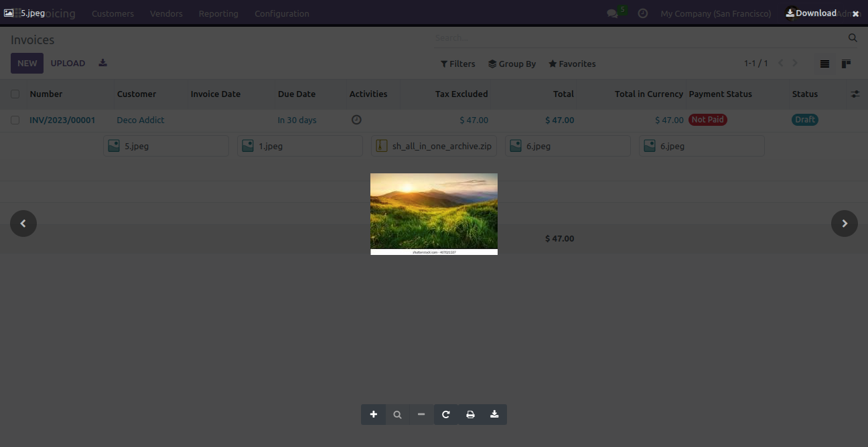Go to previous page of records
868x447 pixels.
780,64
